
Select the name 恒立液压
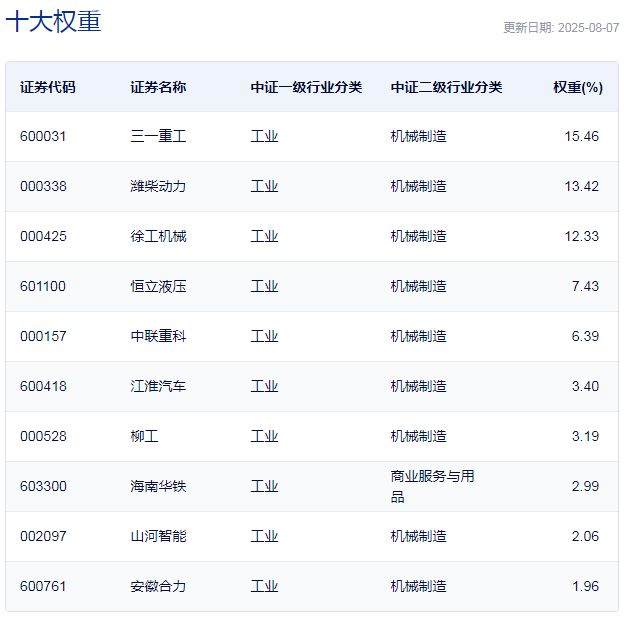tap(158, 287)
